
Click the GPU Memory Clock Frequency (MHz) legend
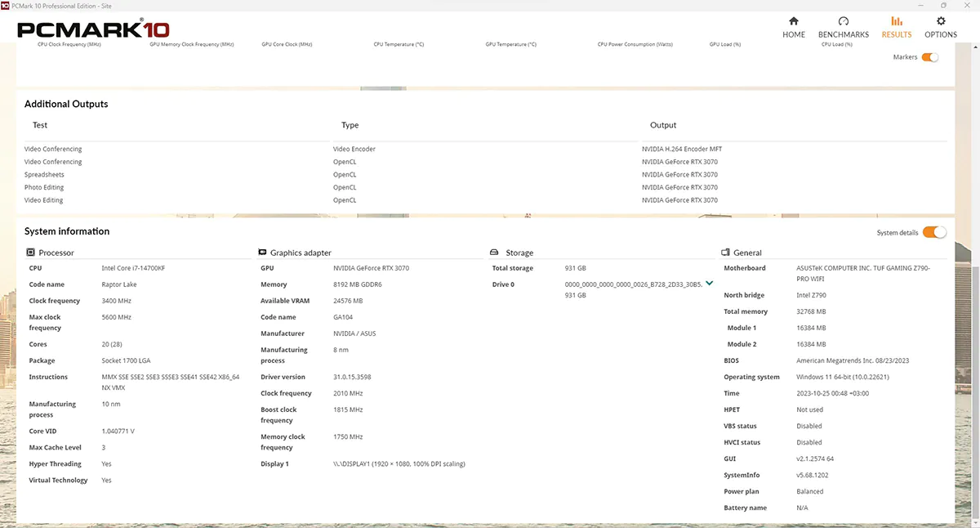pyautogui.click(x=191, y=44)
